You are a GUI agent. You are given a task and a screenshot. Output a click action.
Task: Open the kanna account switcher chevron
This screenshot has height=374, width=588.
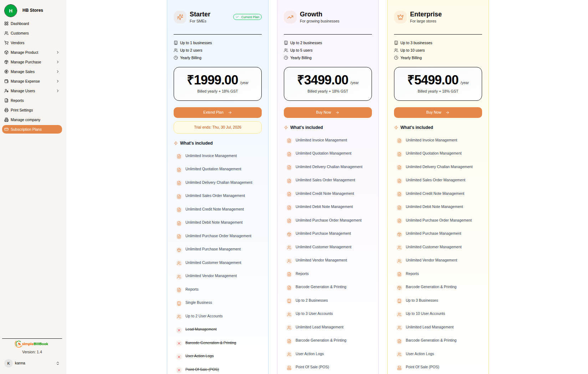pos(58,363)
